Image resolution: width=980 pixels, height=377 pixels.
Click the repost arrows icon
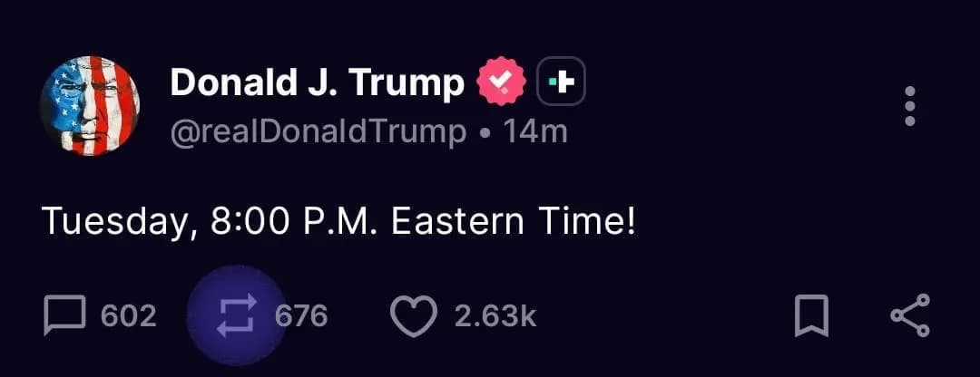[237, 315]
